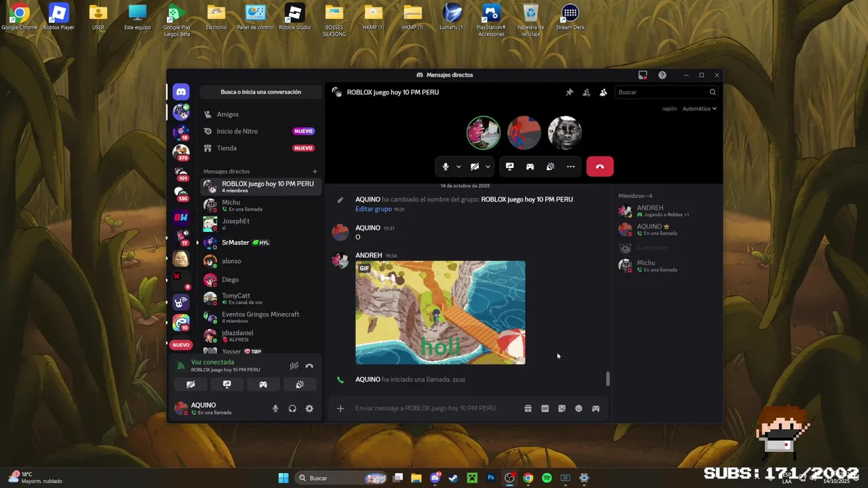Open DM with Michu
Viewport: 868px width, 488px height.
(x=261, y=205)
